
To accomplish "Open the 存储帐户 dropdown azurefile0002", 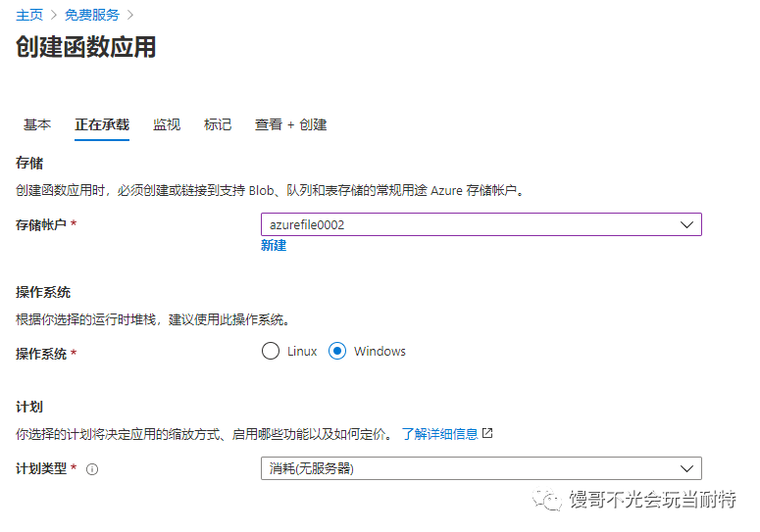I will point(481,224).
